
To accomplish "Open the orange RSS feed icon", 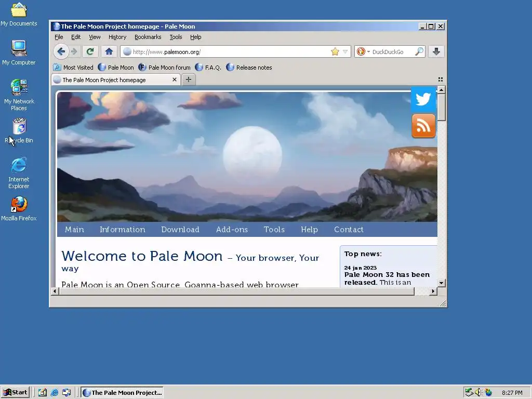I will [x=423, y=126].
